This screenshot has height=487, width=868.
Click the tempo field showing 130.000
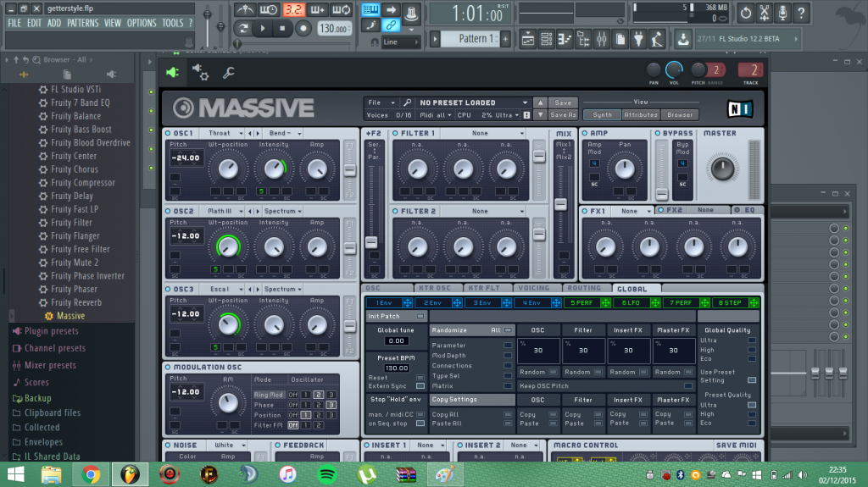[x=334, y=28]
